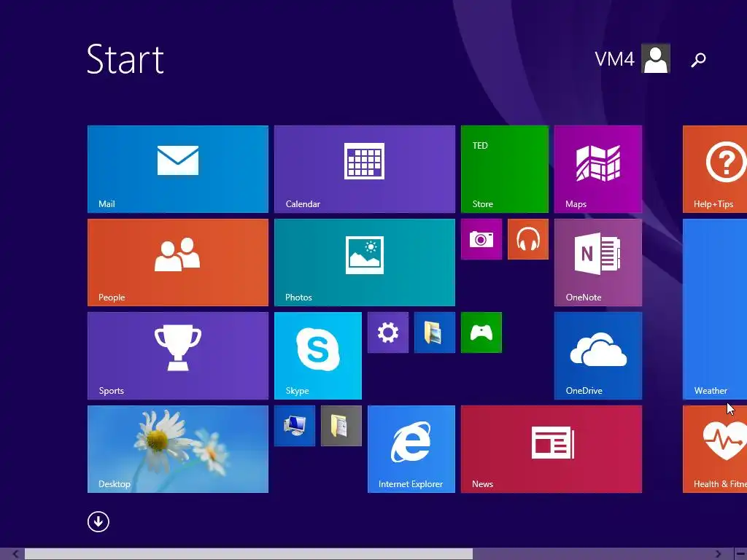Viewport: 747px width, 560px height.
Task: Open the Desktop tile with daisies
Action: tap(178, 449)
